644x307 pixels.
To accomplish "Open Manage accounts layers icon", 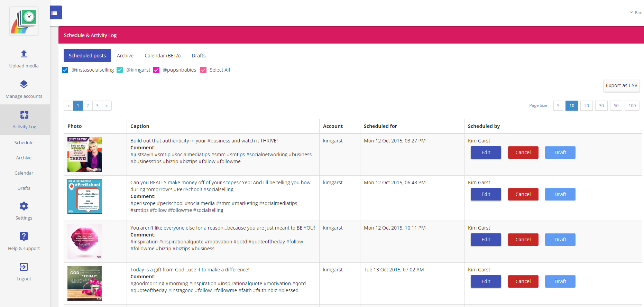I will [24, 84].
